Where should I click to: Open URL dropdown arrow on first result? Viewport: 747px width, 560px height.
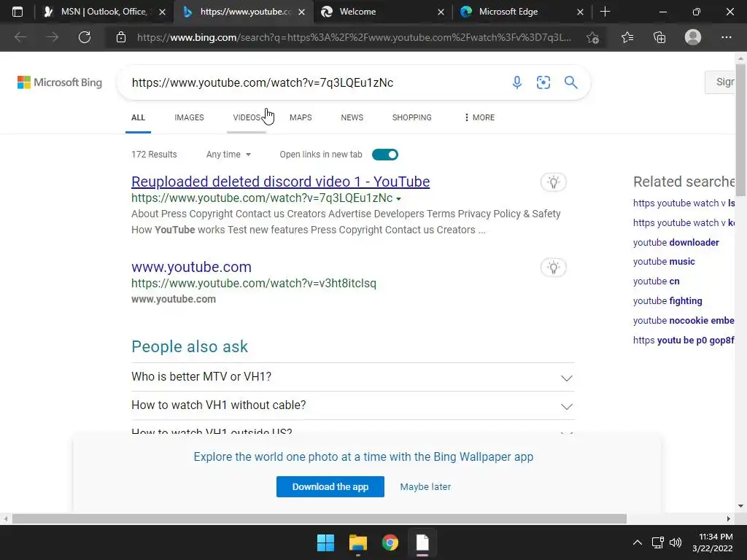pyautogui.click(x=399, y=198)
